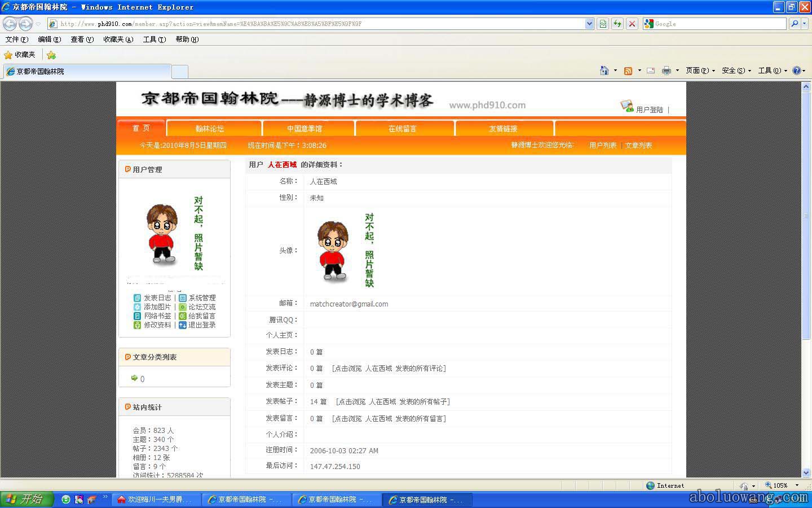This screenshot has height=508, width=812.
Task: Switch to 欢迎梅川一夫男爵 taskbar window
Action: coord(155,500)
